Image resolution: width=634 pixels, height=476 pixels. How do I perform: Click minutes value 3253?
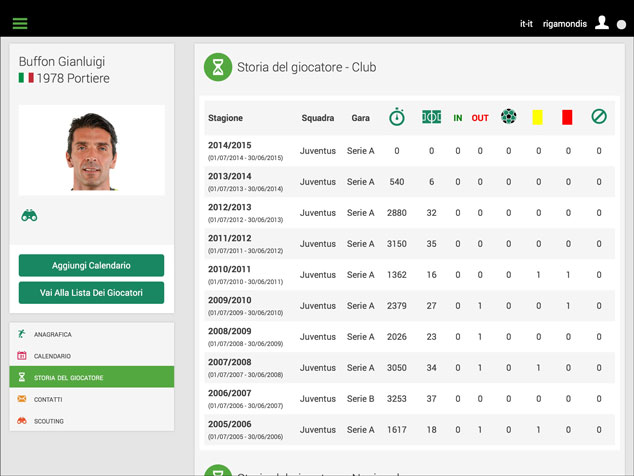pyautogui.click(x=397, y=399)
